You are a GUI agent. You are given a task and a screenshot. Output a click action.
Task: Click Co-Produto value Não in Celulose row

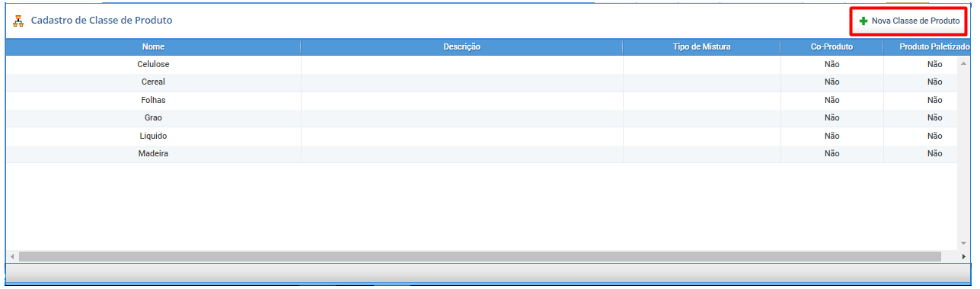832,64
